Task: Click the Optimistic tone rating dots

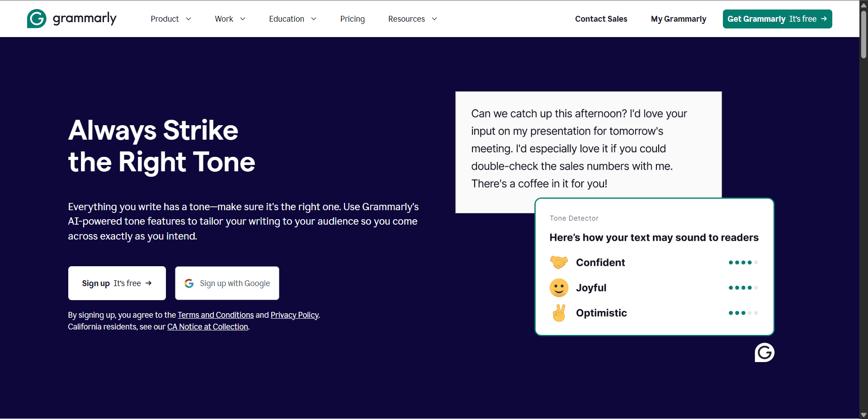Action: pyautogui.click(x=743, y=313)
